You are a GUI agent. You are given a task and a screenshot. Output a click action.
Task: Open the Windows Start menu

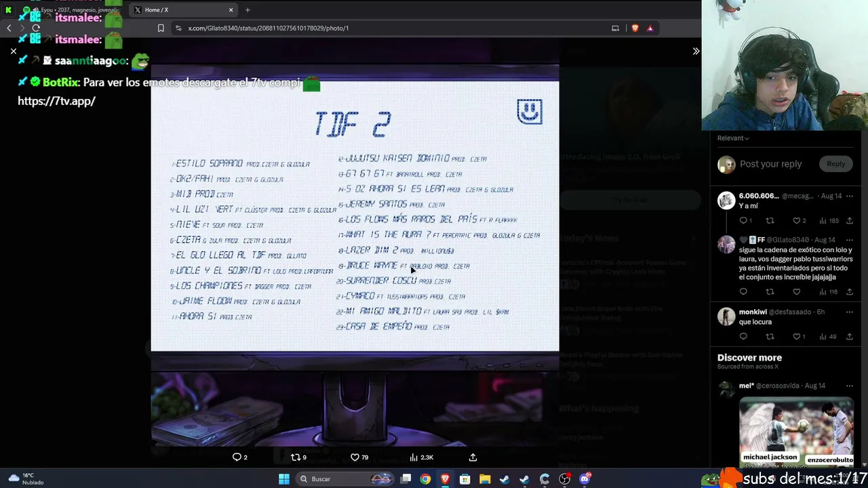click(x=284, y=479)
